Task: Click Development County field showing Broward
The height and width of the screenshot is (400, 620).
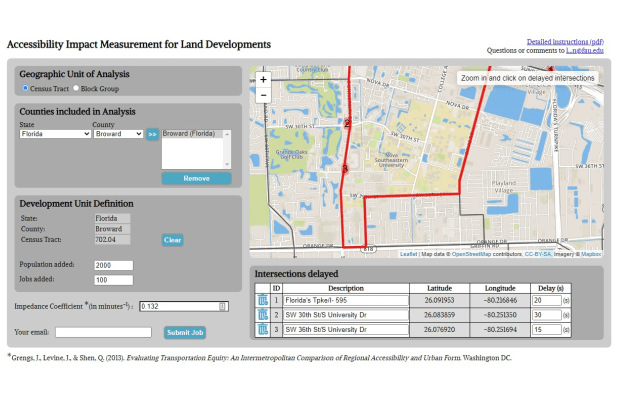Action: click(x=112, y=229)
